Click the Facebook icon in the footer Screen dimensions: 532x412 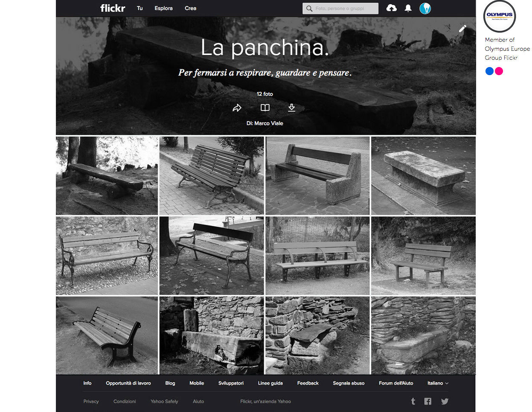coord(428,401)
